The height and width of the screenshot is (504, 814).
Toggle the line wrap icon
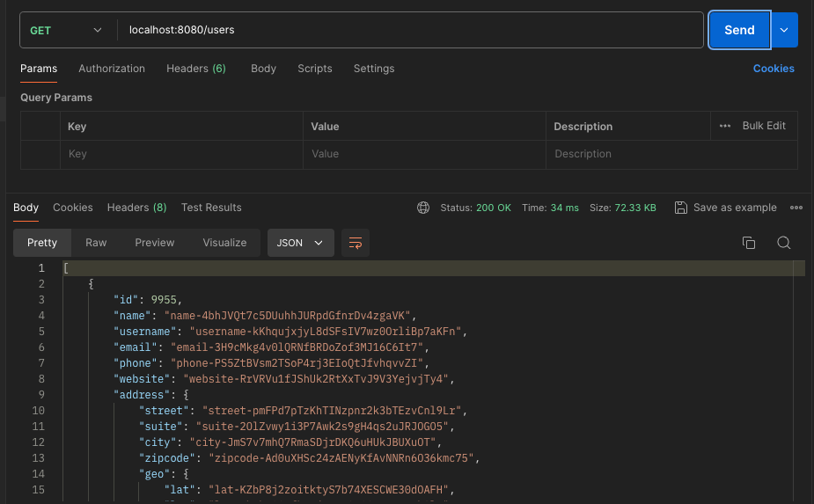[x=356, y=243]
